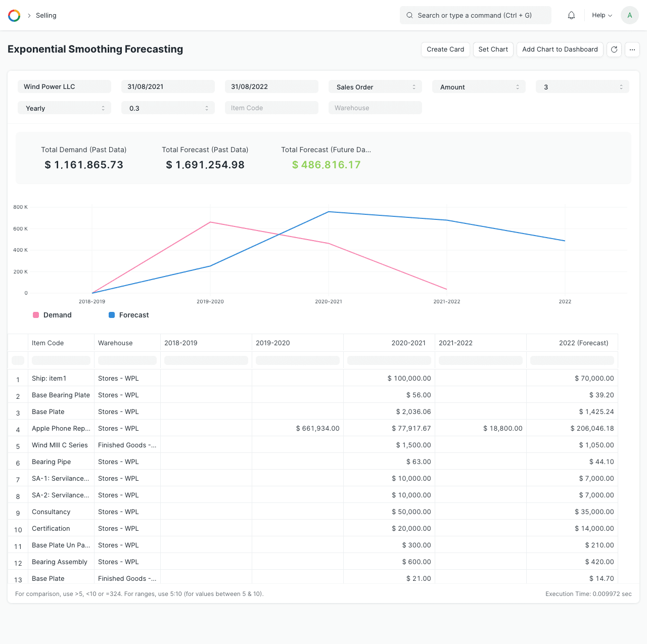Viewport: 647px width, 644px height.
Task: Focus the Warehouse filter input
Action: coord(375,108)
